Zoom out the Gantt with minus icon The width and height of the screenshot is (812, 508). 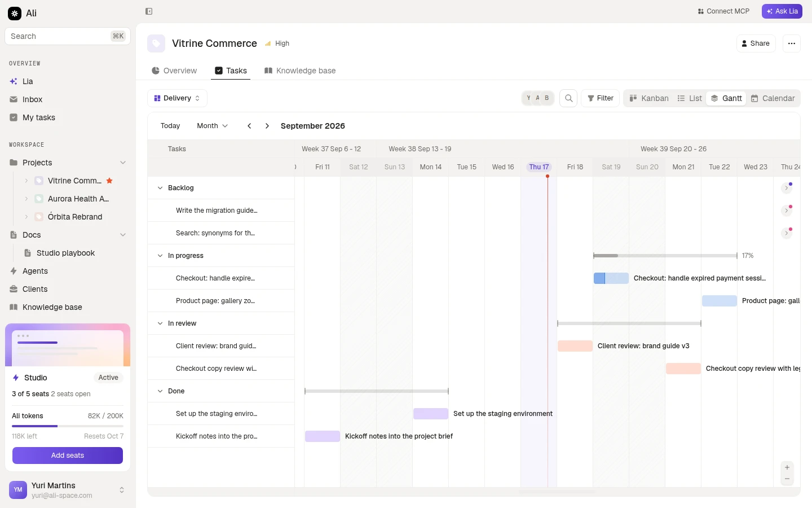[x=787, y=479]
